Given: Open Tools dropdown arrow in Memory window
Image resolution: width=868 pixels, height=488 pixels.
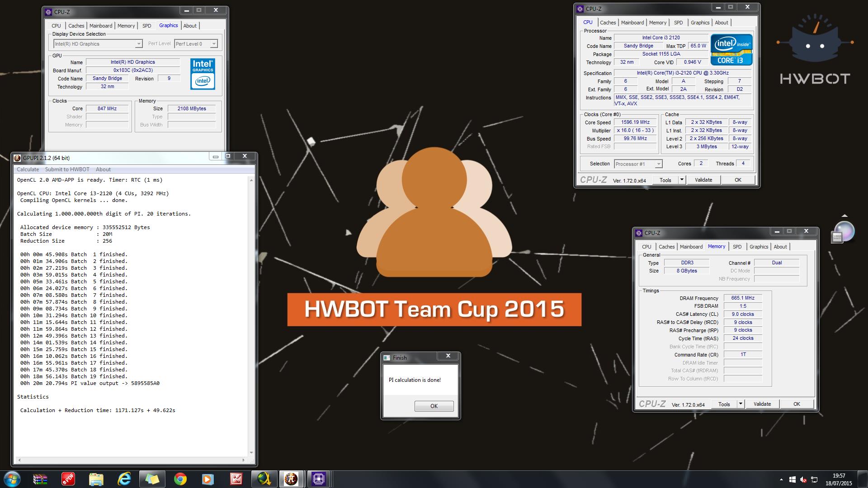Looking at the screenshot, I should point(741,404).
